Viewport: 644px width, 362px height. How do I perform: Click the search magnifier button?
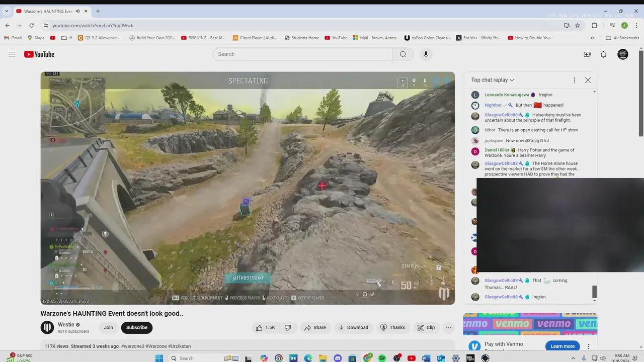coord(403,54)
